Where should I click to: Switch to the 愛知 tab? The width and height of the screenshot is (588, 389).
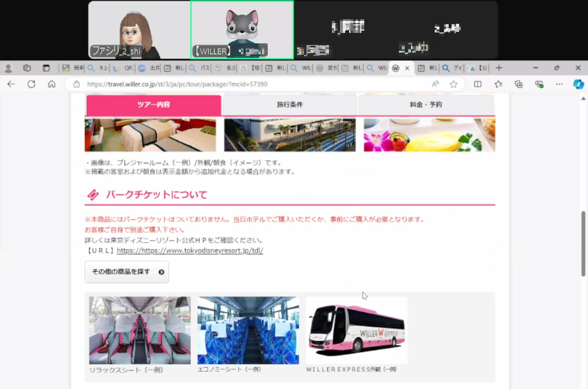point(327,68)
